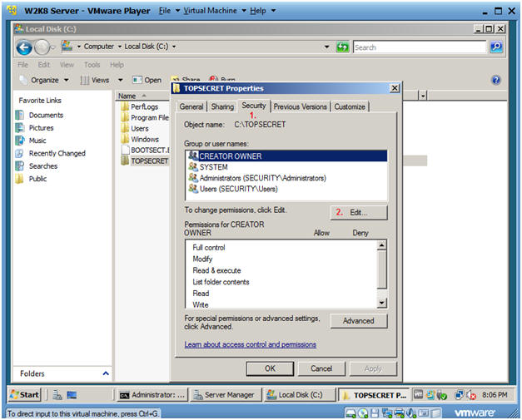This screenshot has height=420, width=522.
Task: Switch to the Sharing tab
Action: click(x=222, y=106)
